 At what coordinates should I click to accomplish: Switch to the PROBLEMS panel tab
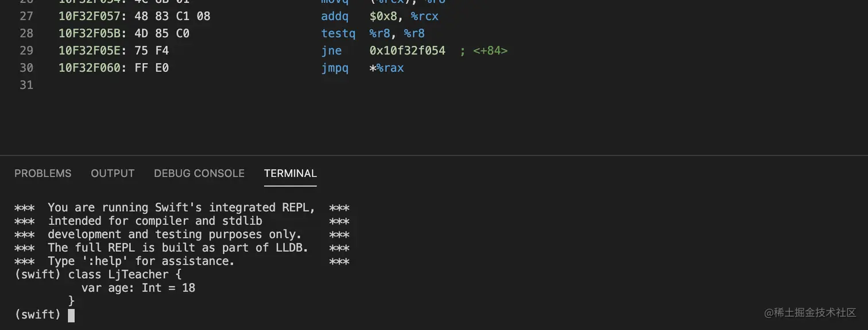(43, 173)
